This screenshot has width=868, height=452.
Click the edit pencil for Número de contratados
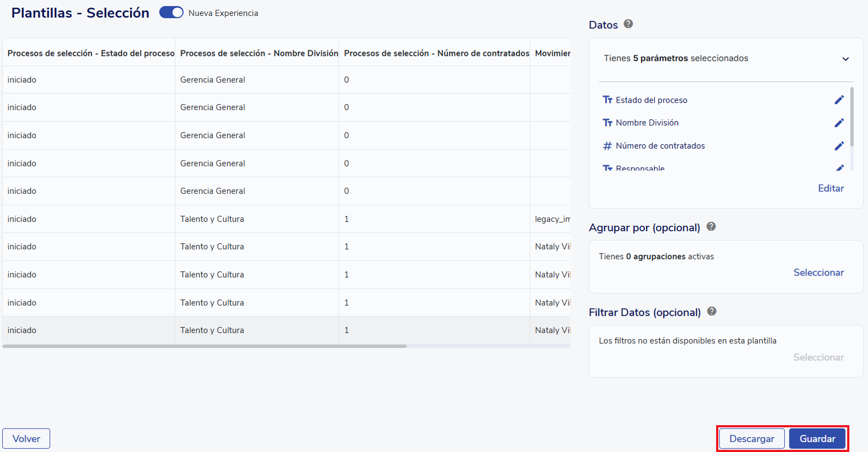(839, 146)
